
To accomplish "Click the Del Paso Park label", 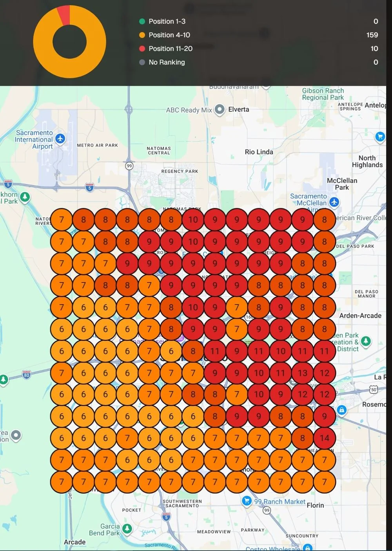I will pos(355,246).
